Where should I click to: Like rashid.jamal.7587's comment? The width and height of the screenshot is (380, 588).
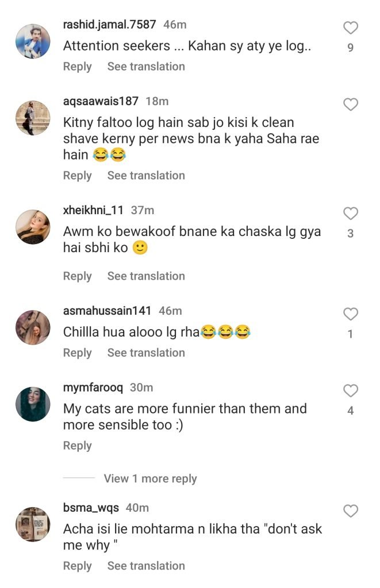coord(350,28)
